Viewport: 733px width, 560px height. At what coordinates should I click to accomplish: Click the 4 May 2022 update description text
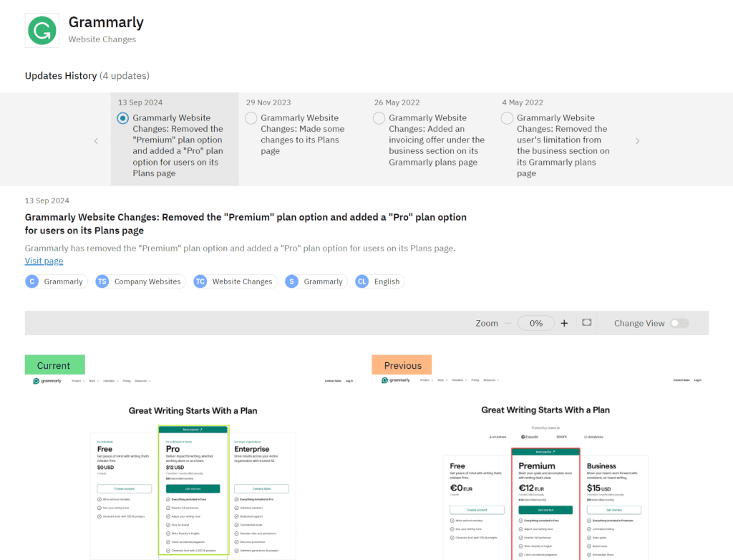pyautogui.click(x=563, y=145)
